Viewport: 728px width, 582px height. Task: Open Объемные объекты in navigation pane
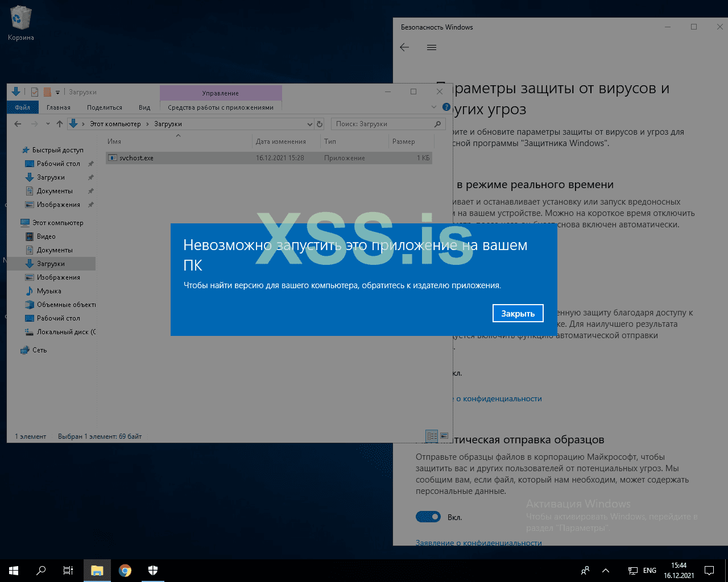tap(60, 305)
